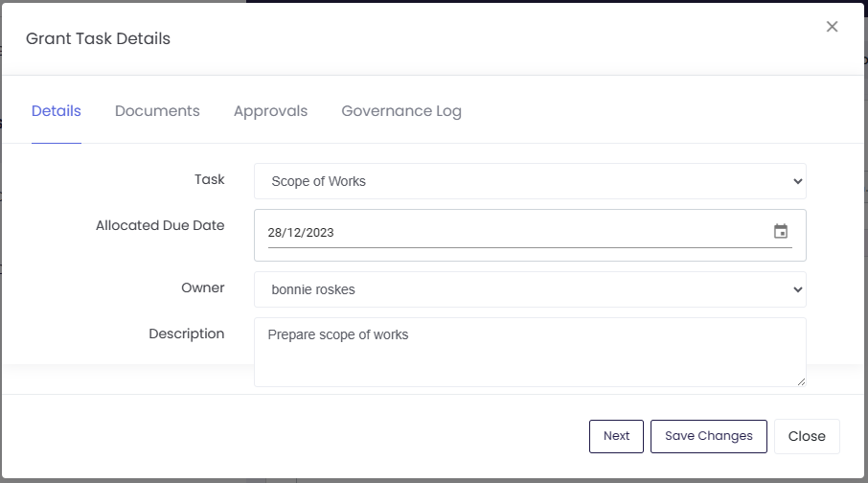Click the Description field label

tap(187, 334)
